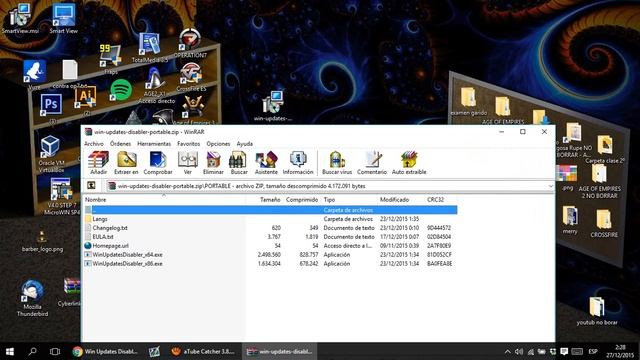Viewport: 640px width, 360px height.
Task: Select the EULA.txt file
Action: pos(270,237)
